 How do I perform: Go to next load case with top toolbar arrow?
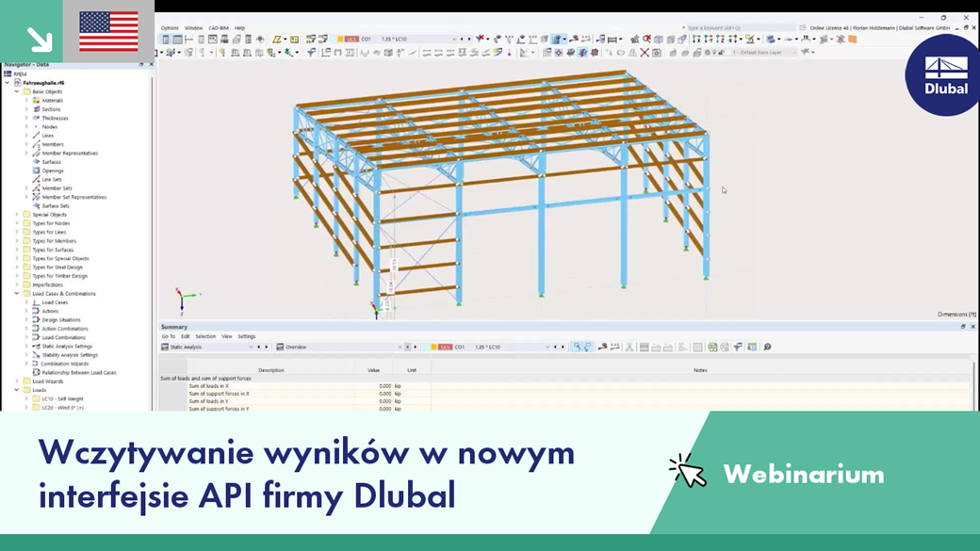(469, 39)
